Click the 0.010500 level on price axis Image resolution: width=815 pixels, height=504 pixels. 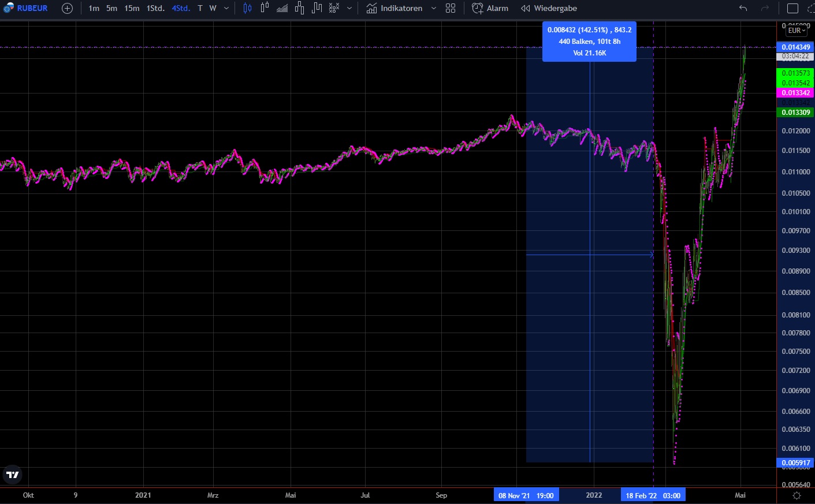(796, 193)
